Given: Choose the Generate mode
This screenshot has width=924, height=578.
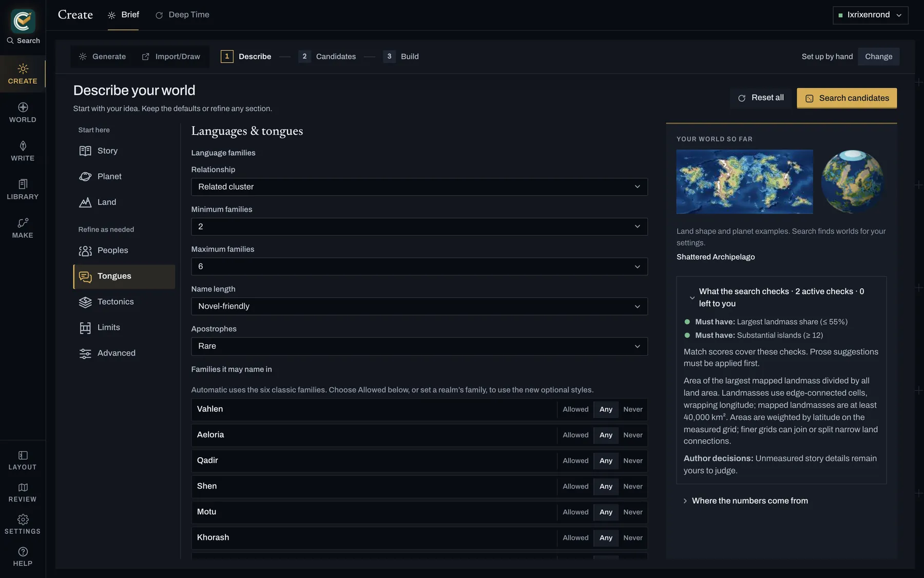Looking at the screenshot, I should (x=102, y=57).
